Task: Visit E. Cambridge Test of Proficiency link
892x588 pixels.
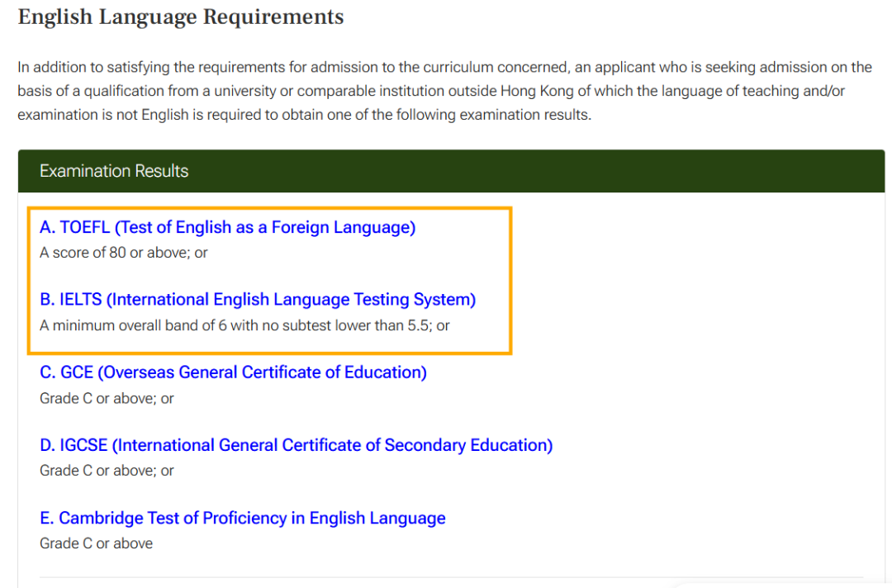Action: coord(243,518)
